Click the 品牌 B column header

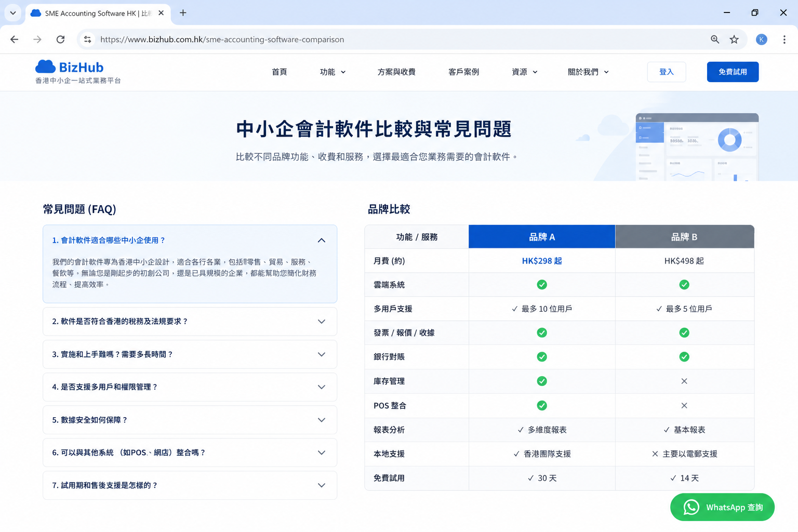[x=684, y=237]
